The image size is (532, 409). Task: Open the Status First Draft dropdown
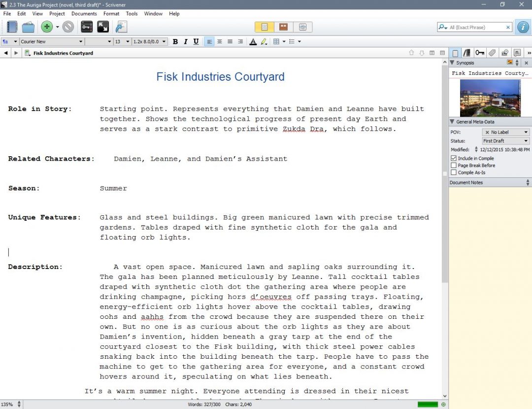coord(505,141)
